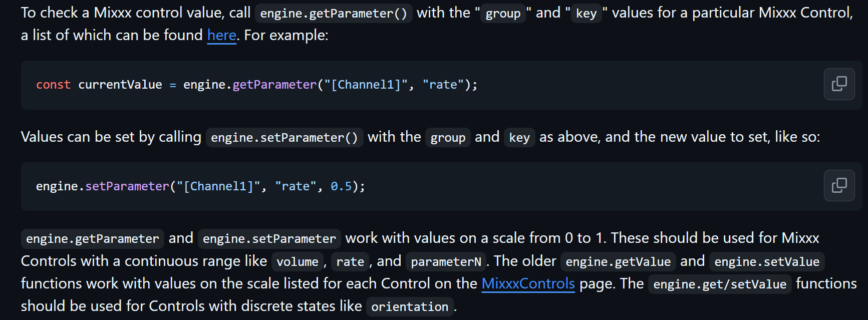Copy the getParameter code snippet
Screen dimensions: 868x320
(x=839, y=84)
